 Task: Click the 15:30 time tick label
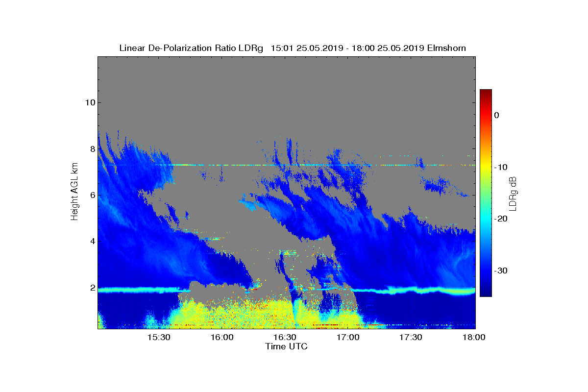click(x=159, y=338)
